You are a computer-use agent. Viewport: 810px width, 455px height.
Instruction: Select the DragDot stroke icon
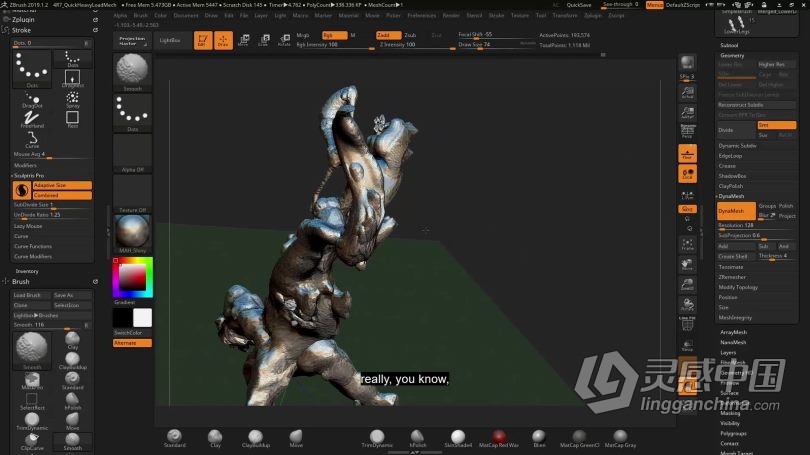[x=32, y=100]
